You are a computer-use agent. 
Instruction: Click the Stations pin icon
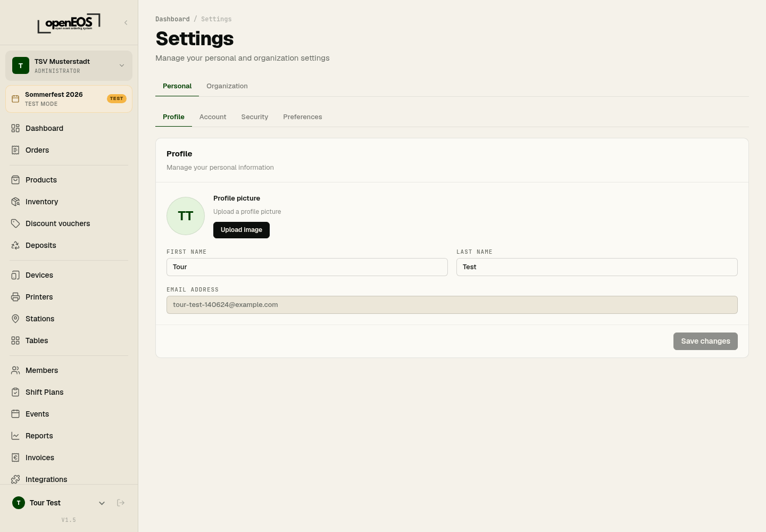pos(15,319)
